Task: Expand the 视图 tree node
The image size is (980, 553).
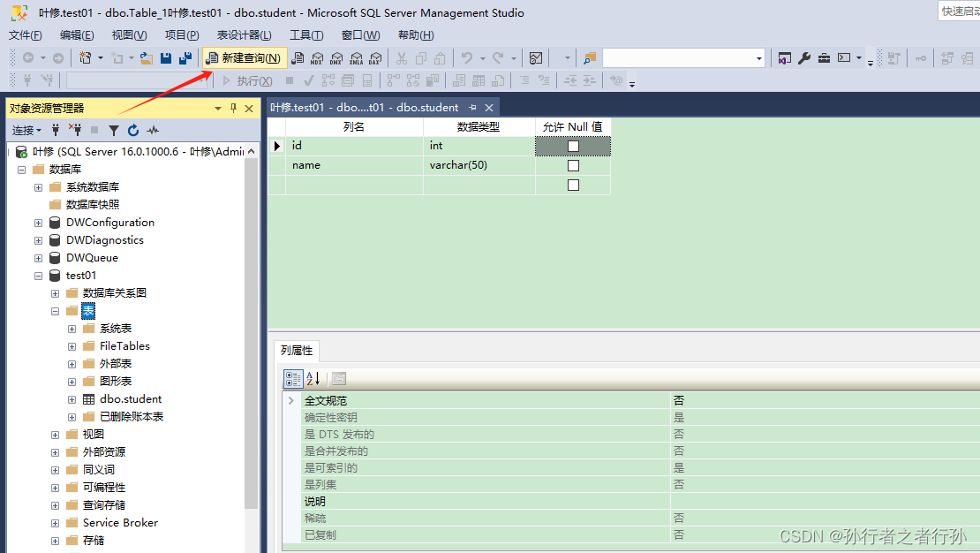Action: coord(55,434)
